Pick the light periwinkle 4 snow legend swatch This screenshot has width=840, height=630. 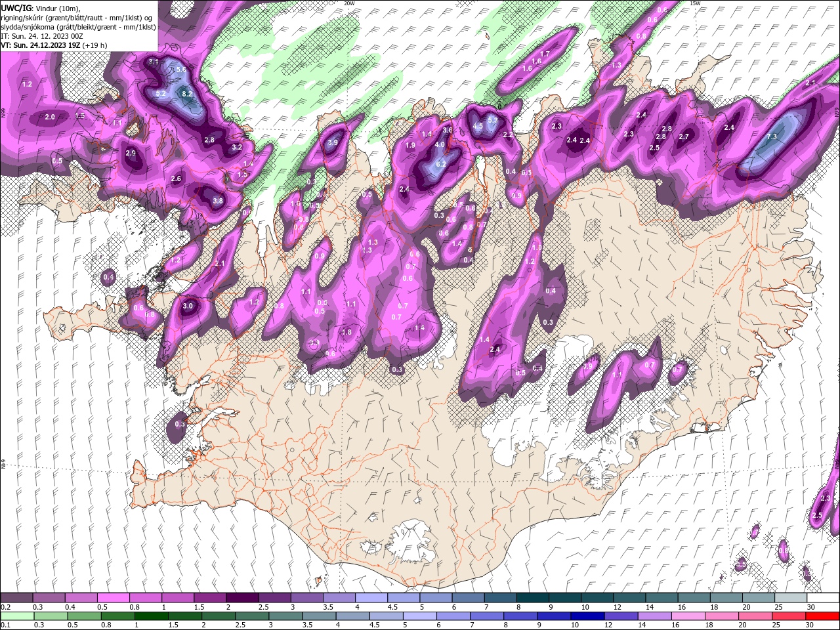pyautogui.click(x=371, y=598)
